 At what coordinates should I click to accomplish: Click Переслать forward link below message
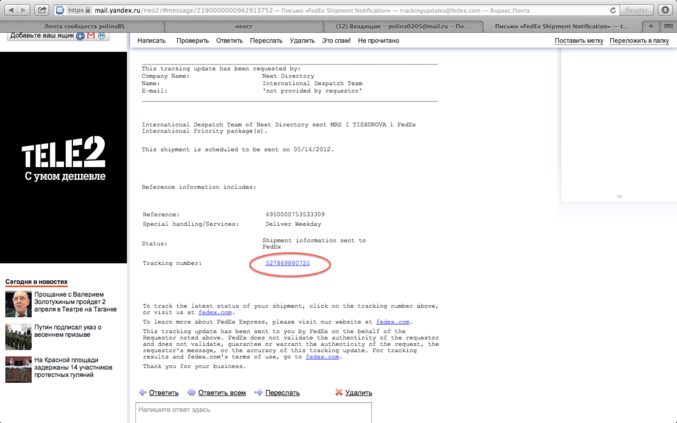[x=282, y=392]
